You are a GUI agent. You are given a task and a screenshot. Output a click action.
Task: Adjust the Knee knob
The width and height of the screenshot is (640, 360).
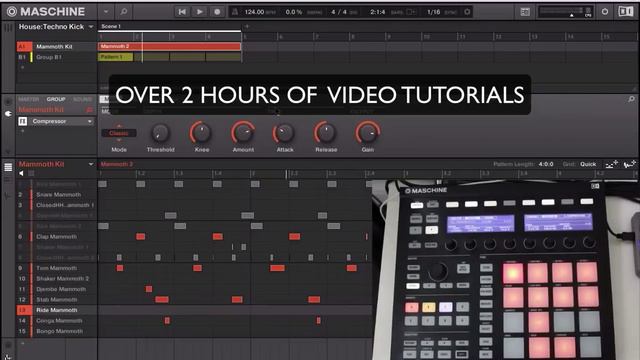tap(201, 133)
